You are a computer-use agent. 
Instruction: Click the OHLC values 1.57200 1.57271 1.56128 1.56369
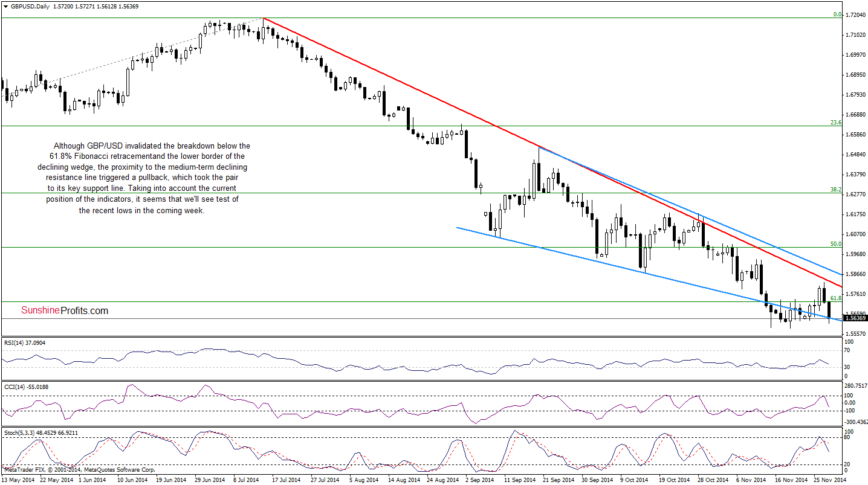[96, 7]
